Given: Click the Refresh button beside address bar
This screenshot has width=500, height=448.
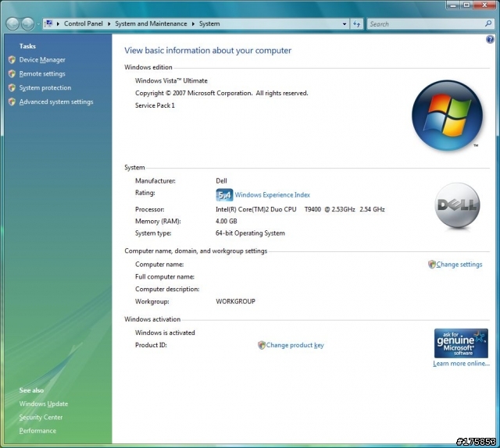Looking at the screenshot, I should tap(356, 24).
